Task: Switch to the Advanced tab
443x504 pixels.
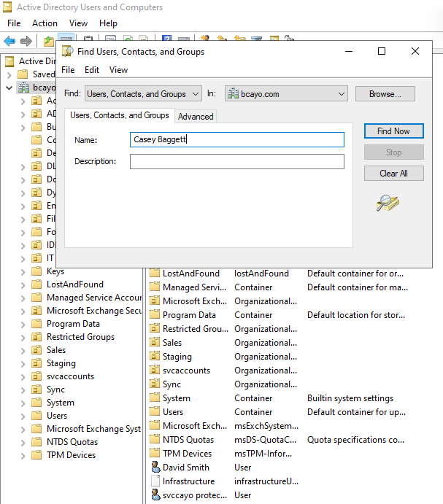Action: (x=196, y=117)
